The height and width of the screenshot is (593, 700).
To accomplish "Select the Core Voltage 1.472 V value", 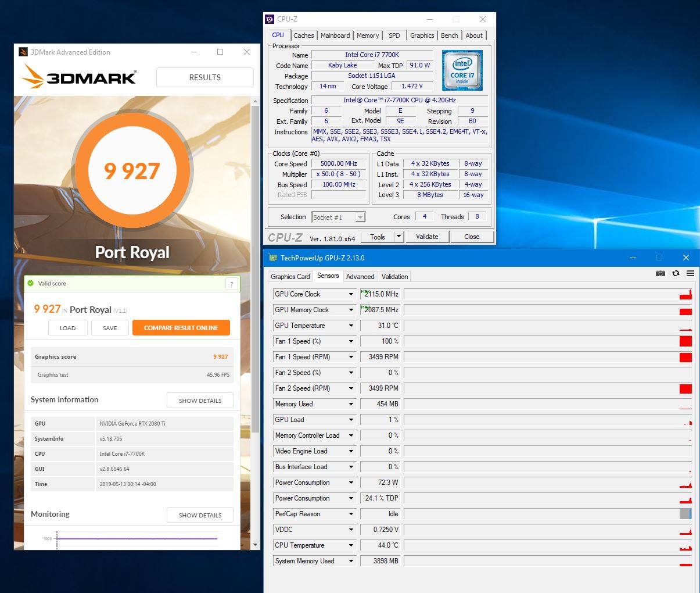I will (412, 86).
